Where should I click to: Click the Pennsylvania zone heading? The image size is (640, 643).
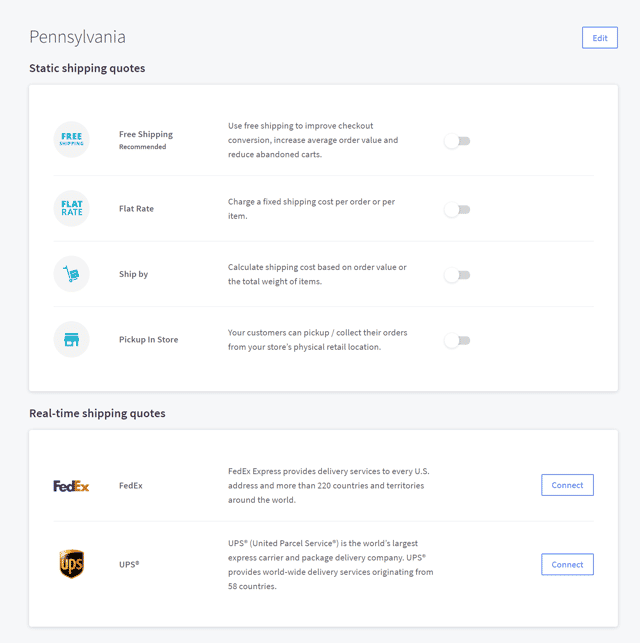pyautogui.click(x=77, y=37)
